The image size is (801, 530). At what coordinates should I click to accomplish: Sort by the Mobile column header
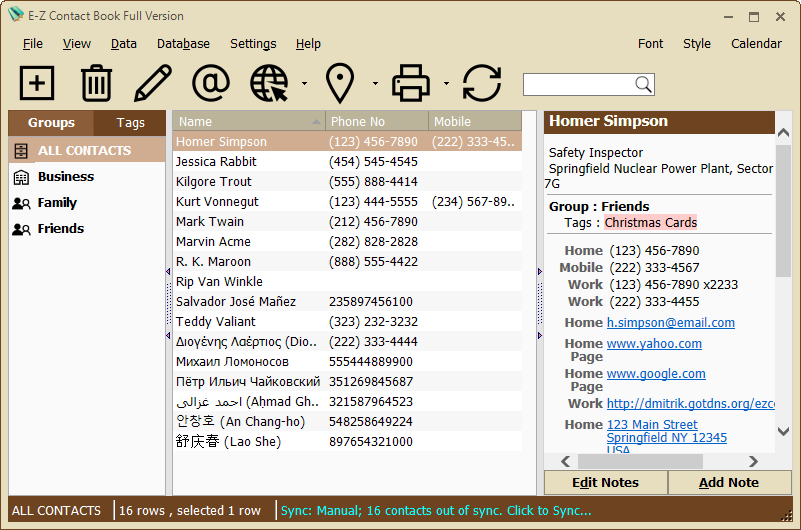point(475,122)
